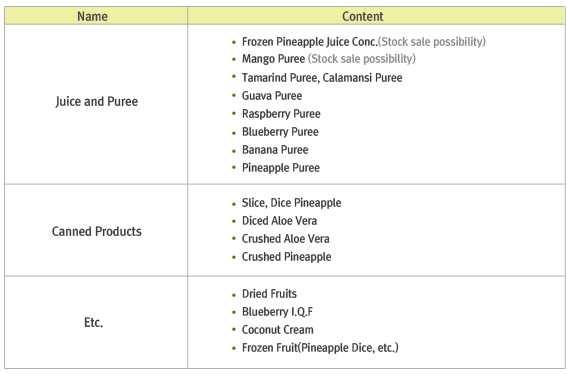Click Coconut Cream list item
This screenshot has width=567, height=374.
[277, 330]
